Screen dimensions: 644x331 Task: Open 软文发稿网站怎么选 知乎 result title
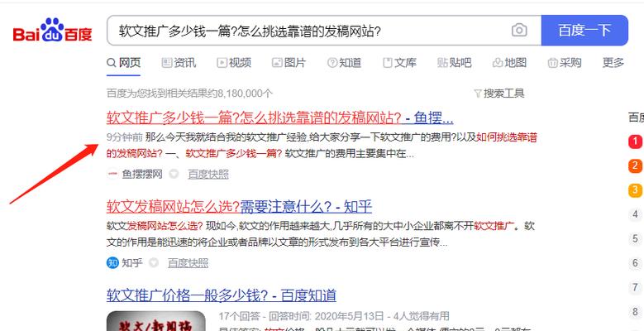(239, 206)
